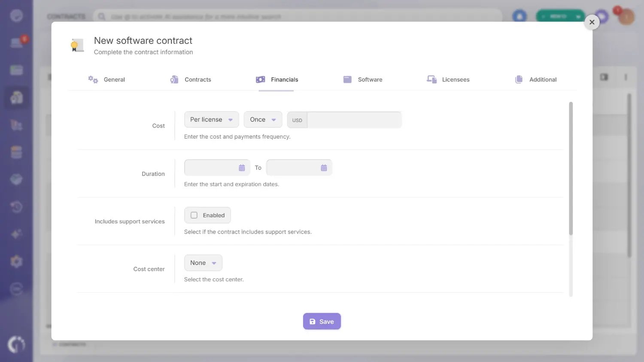Click the Contracts document icon
This screenshot has height=362, width=644.
click(174, 79)
